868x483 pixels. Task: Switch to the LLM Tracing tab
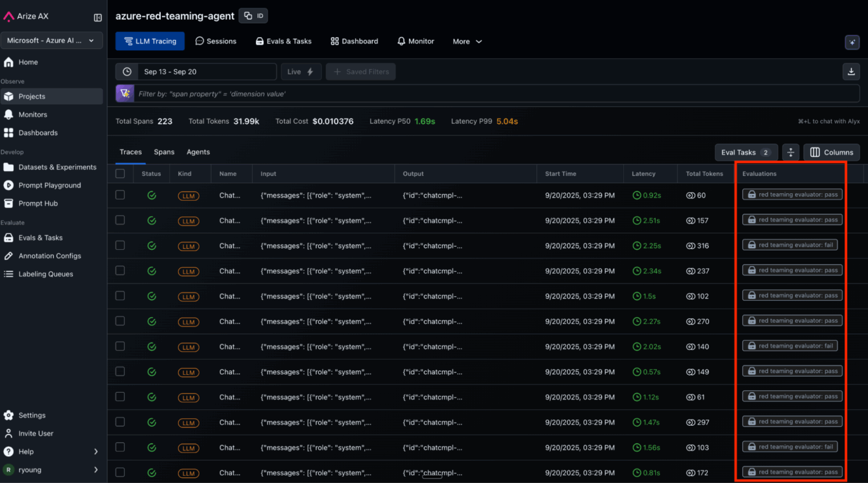(x=150, y=41)
